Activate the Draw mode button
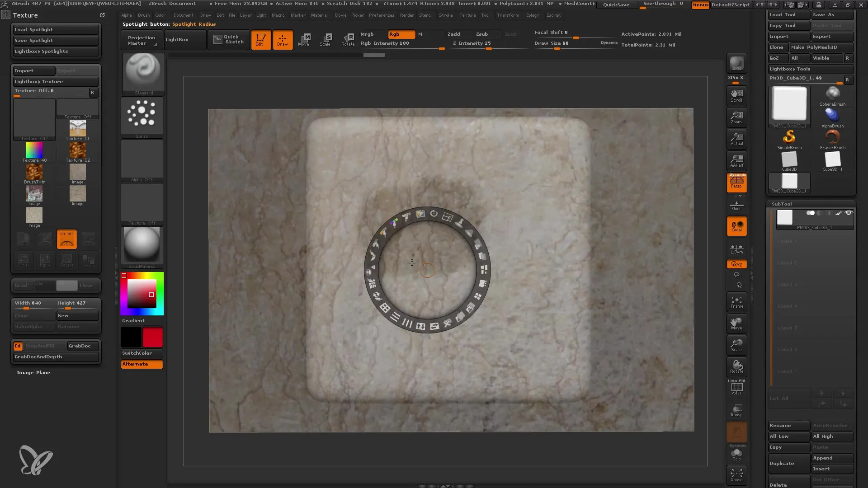 283,40
